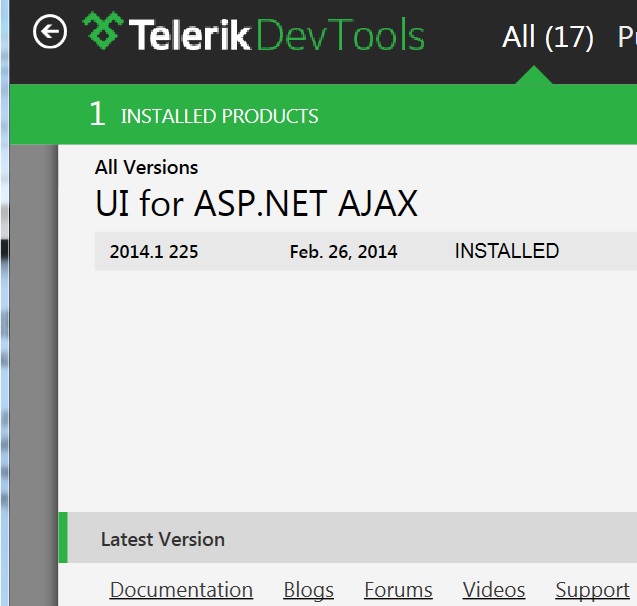The image size is (637, 606).
Task: Open the Videos link
Action: tap(493, 590)
